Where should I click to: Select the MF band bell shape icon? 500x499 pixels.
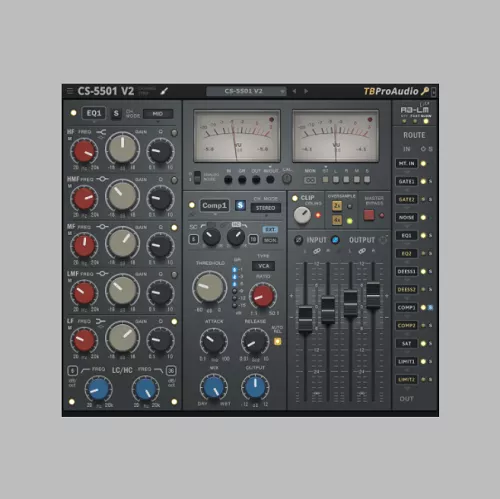tap(102, 227)
